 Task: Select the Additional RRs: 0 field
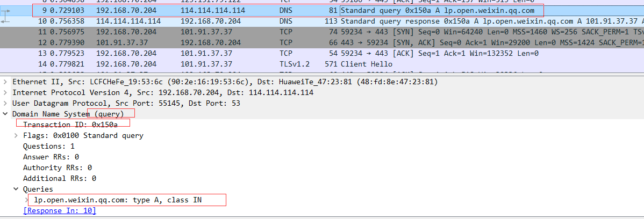point(59,178)
